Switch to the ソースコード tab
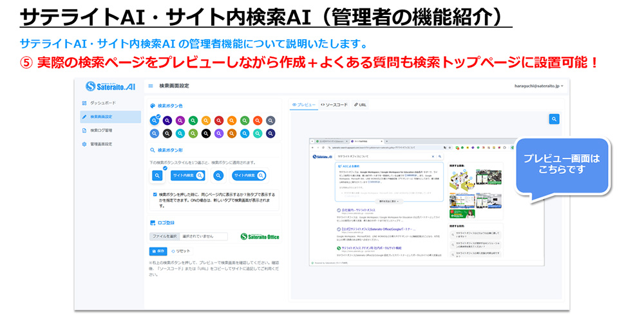Viewport: 644px width, 317px height. point(334,105)
